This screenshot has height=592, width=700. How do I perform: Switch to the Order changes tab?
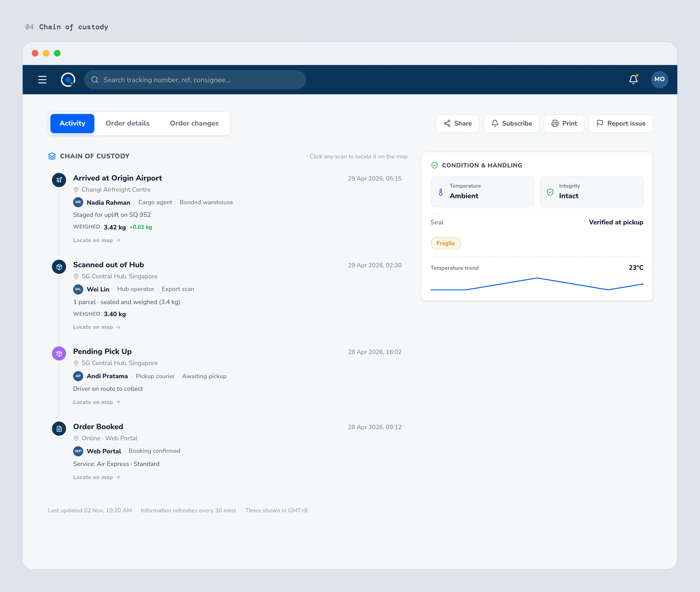tap(194, 123)
